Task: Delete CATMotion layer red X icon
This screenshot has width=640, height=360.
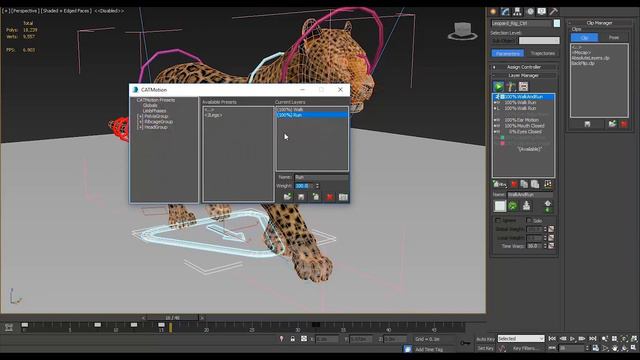Action: tap(330, 197)
